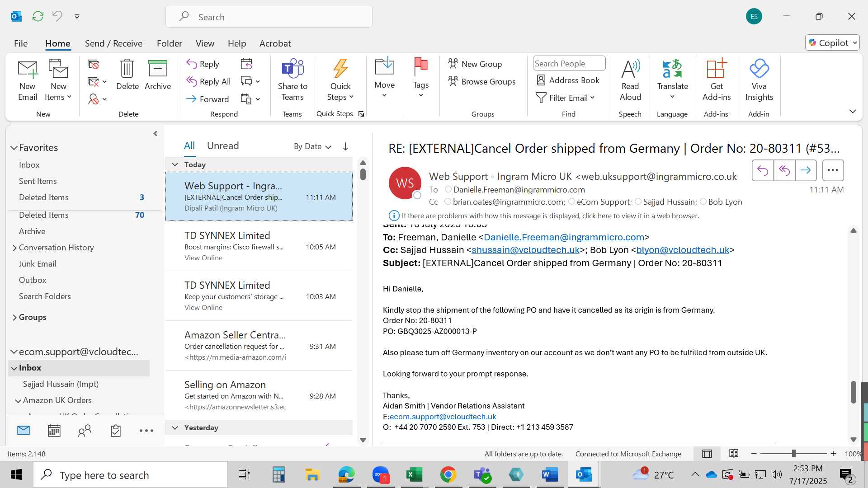Collapse the Today message group
This screenshot has width=868, height=488.
click(x=175, y=164)
